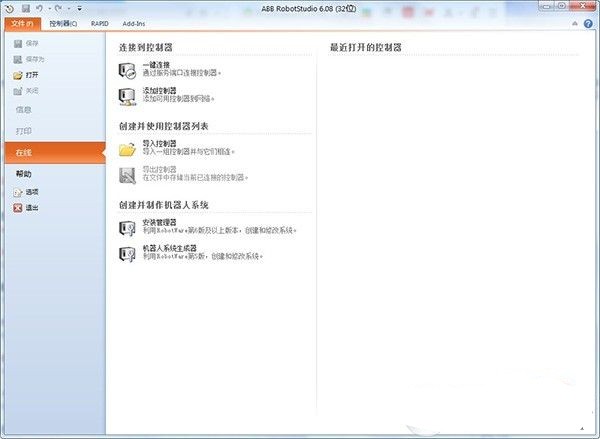
Task: Open the 帮助 menu entry
Action: tap(23, 174)
